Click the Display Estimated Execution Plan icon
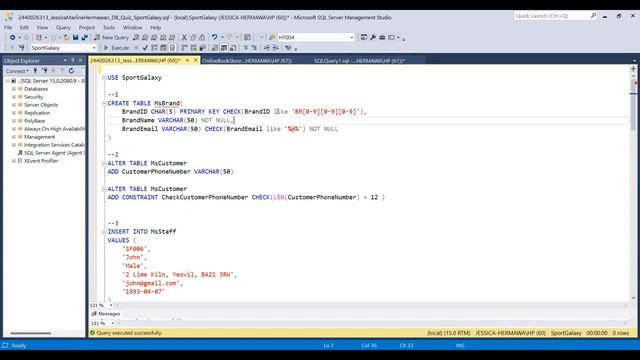Viewport: 640px width, 360px height. pyautogui.click(x=154, y=48)
